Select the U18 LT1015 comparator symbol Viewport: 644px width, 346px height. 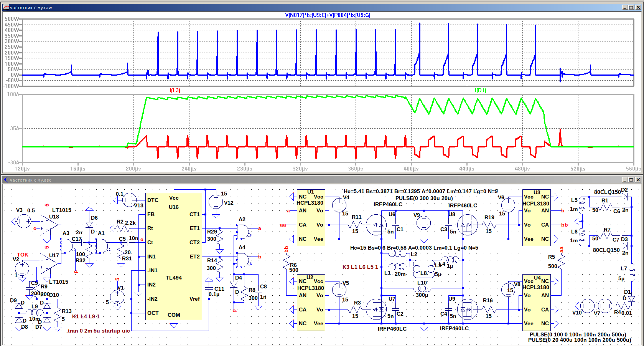(x=49, y=226)
